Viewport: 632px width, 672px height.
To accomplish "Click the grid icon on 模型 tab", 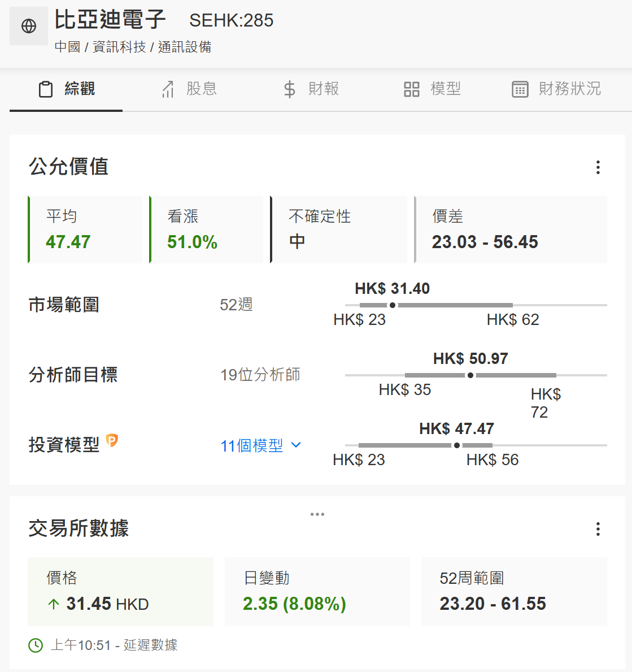I will (412, 89).
